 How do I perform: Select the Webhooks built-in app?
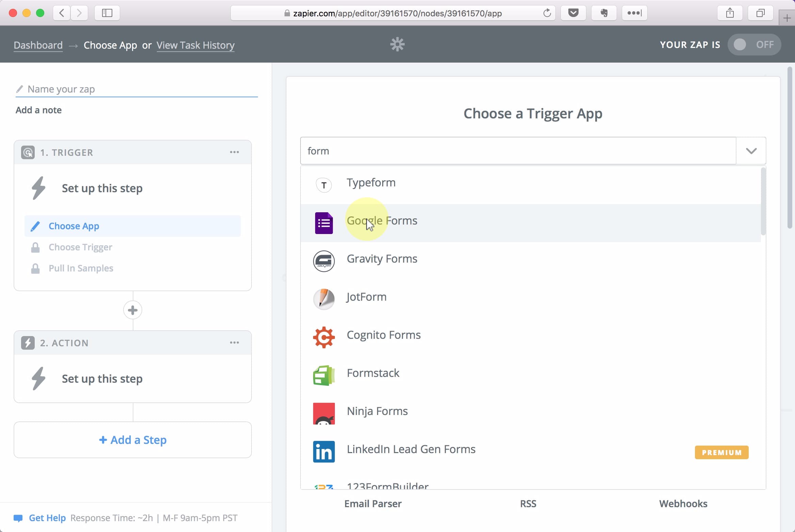coord(683,503)
